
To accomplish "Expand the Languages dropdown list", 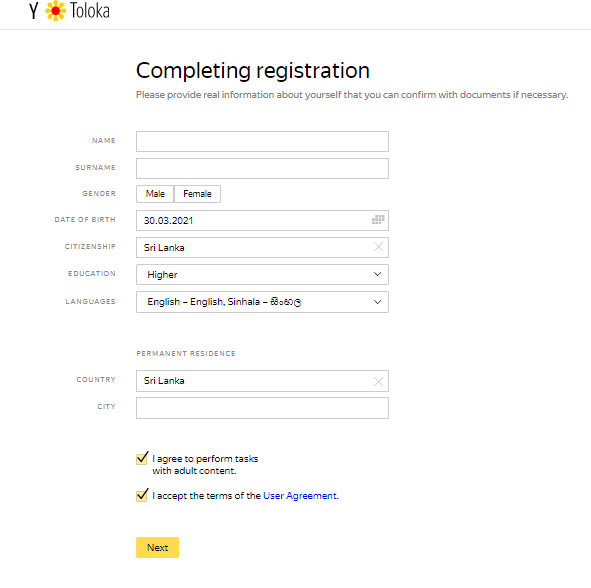I will [x=262, y=302].
